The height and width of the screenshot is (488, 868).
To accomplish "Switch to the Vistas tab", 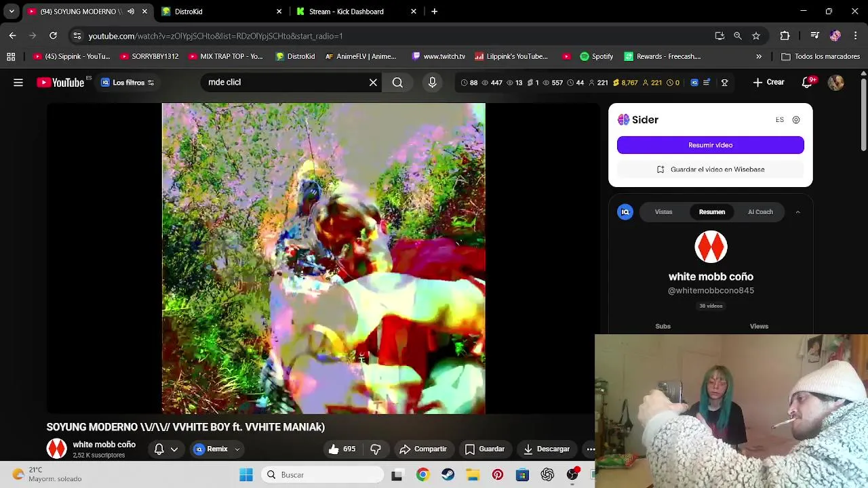I will pos(663,212).
